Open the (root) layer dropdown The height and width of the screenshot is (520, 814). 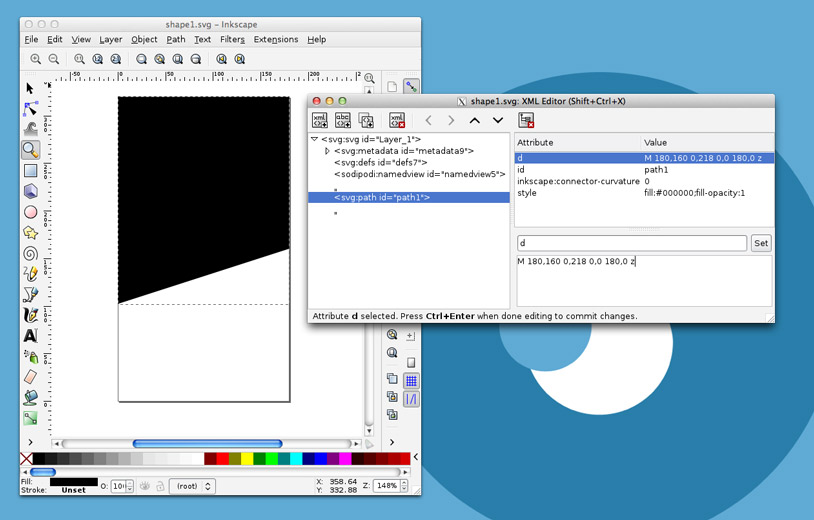[x=193, y=486]
